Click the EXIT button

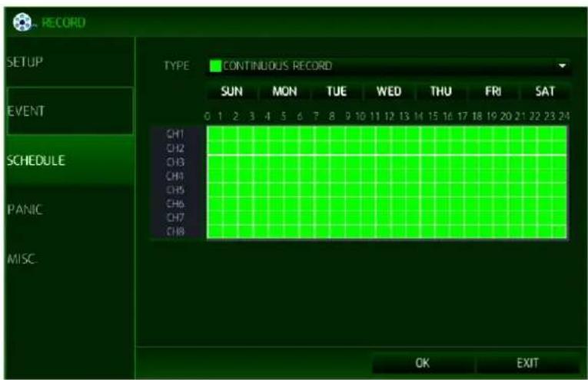[x=527, y=363]
